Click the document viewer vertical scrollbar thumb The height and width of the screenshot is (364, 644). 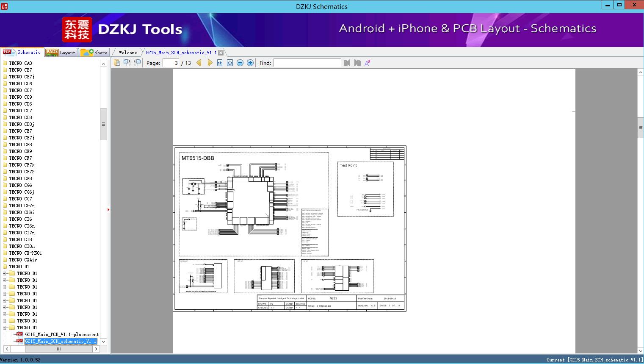(x=641, y=128)
